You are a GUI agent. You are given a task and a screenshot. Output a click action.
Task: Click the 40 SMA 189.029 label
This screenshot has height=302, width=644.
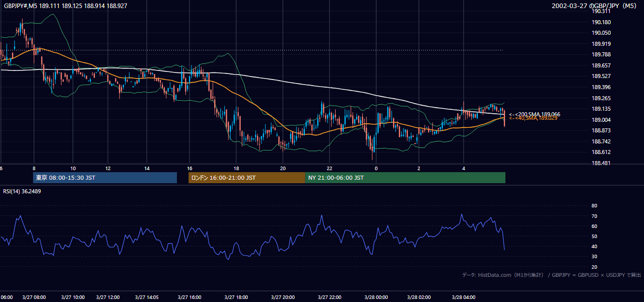pyautogui.click(x=533, y=118)
